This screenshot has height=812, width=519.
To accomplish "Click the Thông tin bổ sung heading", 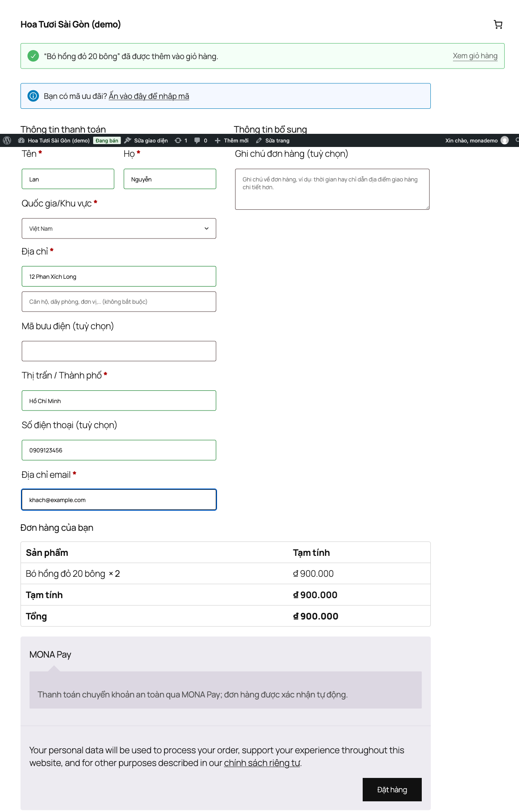I will click(x=270, y=129).
